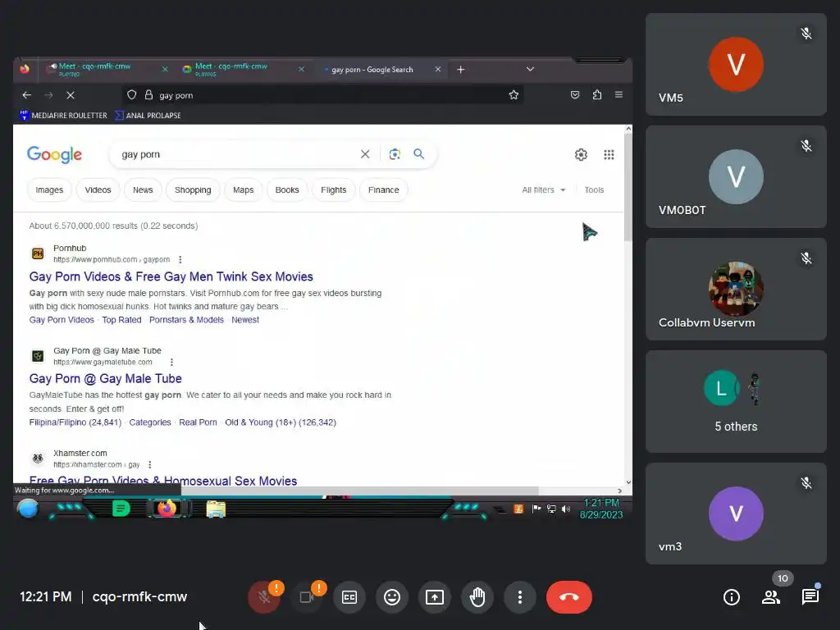Screen dimensions: 840x630
Task: Open the Tools search options
Action: point(594,189)
